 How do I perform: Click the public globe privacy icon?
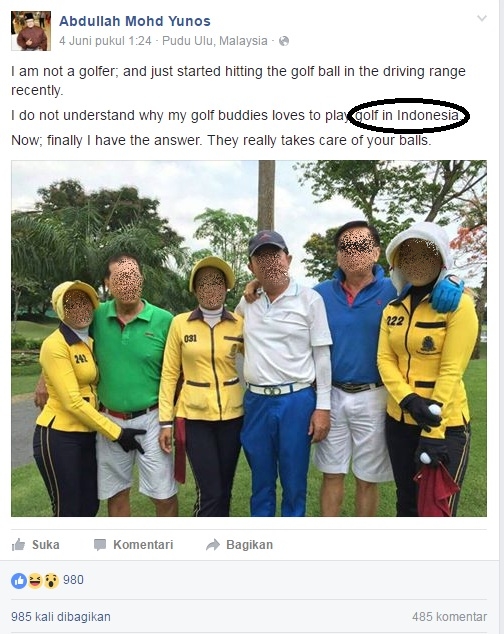pyautogui.click(x=284, y=41)
